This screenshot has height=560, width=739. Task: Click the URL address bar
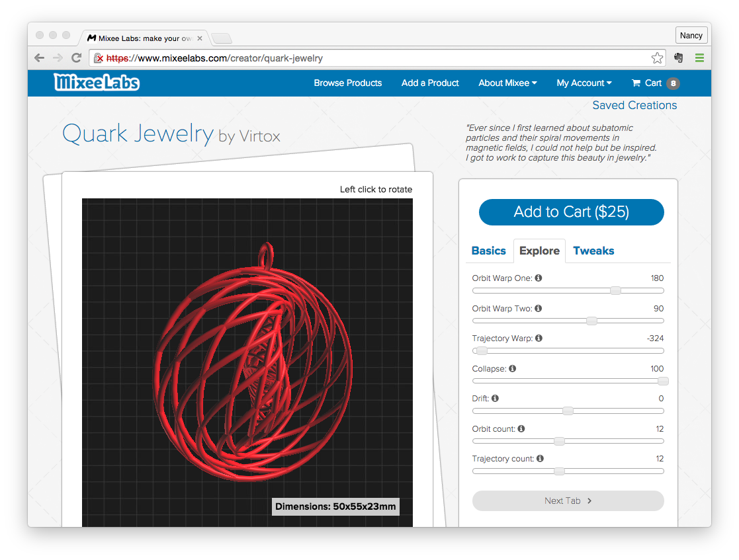(370, 58)
